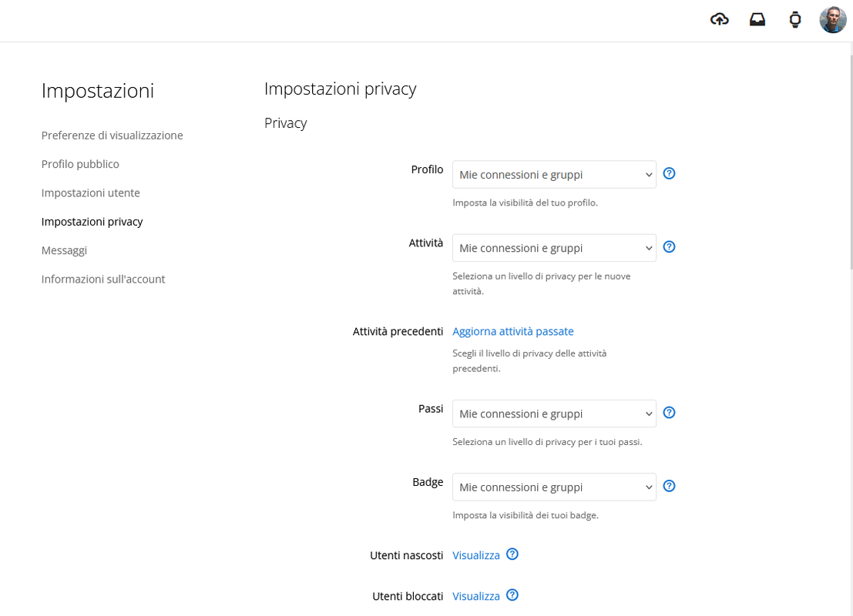853x616 pixels.
Task: Click the 'Badge' field label
Action: pyautogui.click(x=428, y=482)
